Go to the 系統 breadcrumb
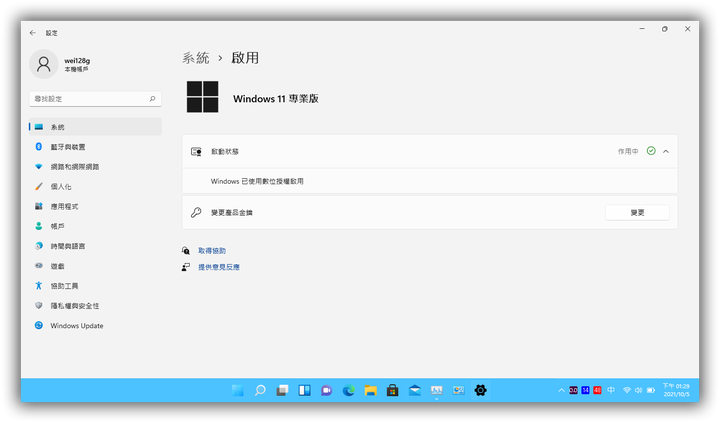 click(x=196, y=58)
